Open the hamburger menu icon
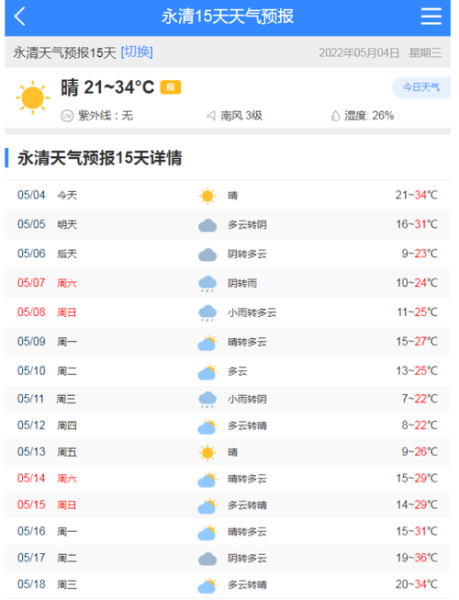This screenshot has height=600, width=459. coord(431,16)
